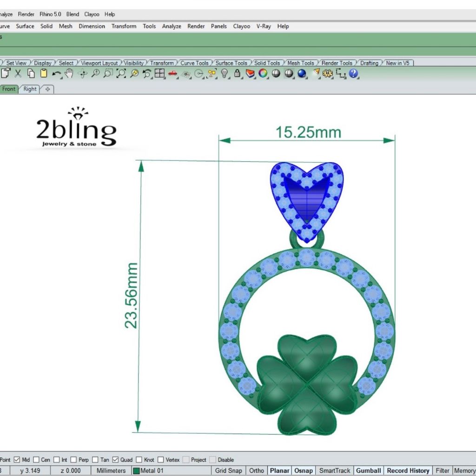This screenshot has width=476, height=476.
Task: Open the Help question mark icon
Action: (x=353, y=73)
